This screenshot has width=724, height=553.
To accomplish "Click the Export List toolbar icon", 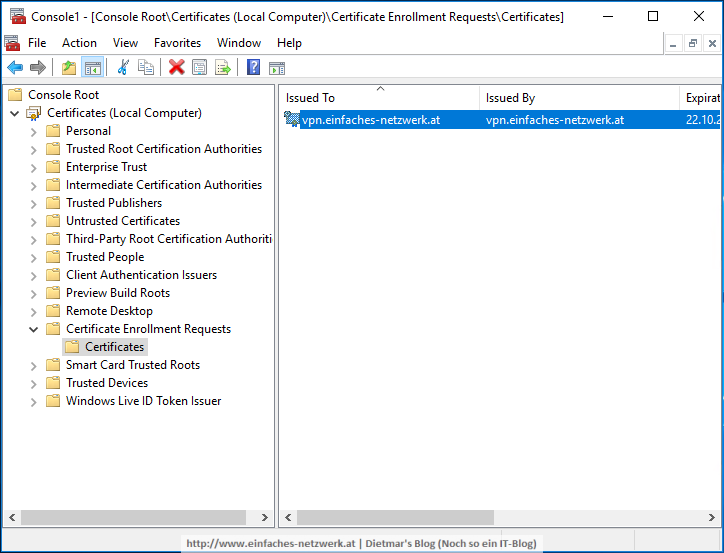I will (x=223, y=67).
